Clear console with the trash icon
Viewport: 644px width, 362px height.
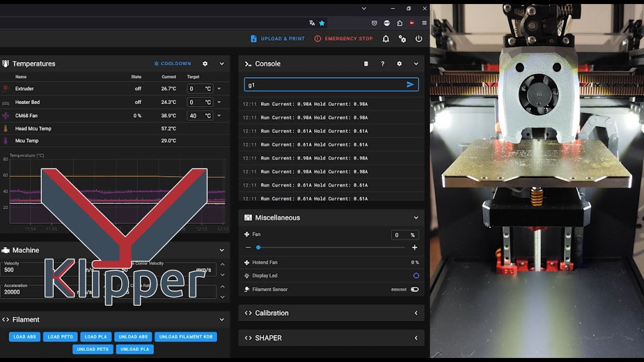[366, 64]
